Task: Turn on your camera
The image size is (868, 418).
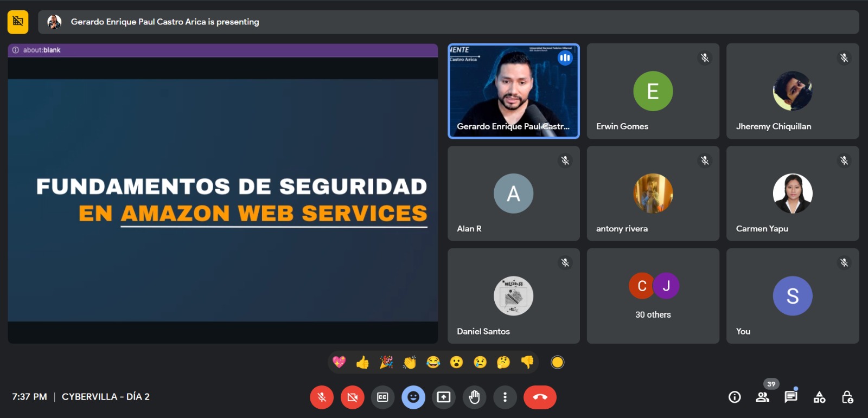Action: 352,397
